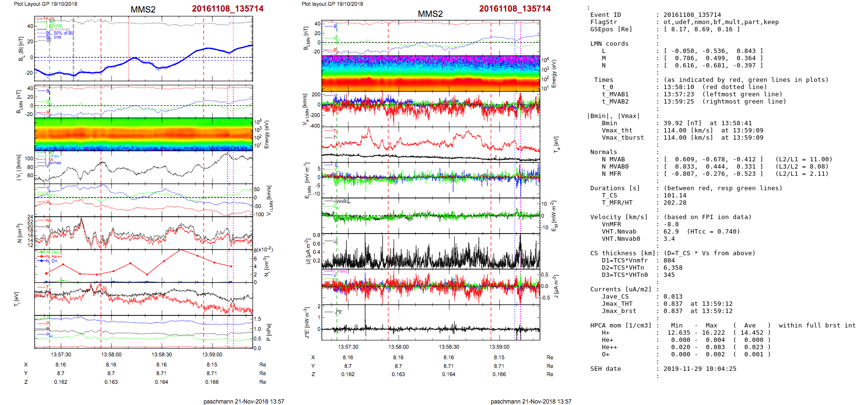The height and width of the screenshot is (405, 868).
Task: Select the top-left 'Plot Layout GP 19/10/2018' text
Action: coord(45,4)
